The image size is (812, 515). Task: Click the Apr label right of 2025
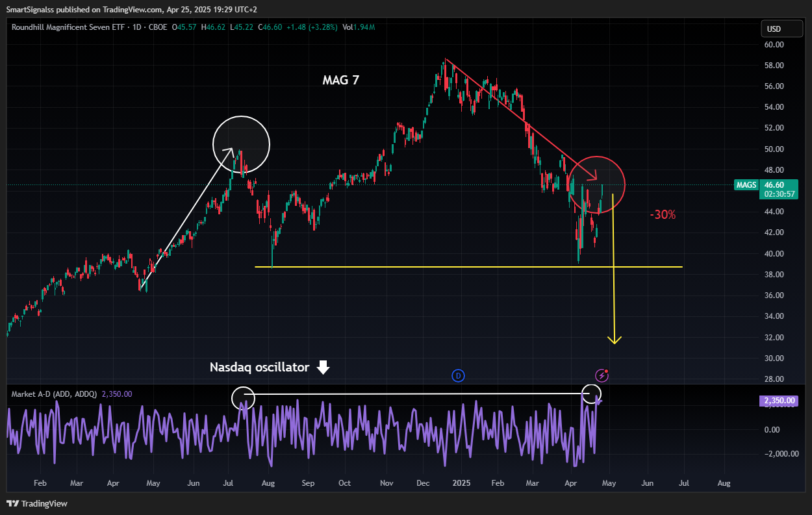pyautogui.click(x=571, y=483)
